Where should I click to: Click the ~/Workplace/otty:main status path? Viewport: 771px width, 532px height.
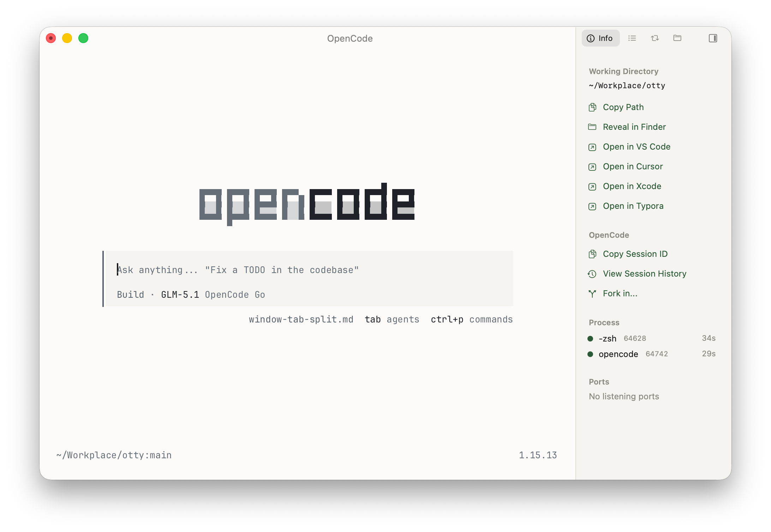[x=114, y=455]
